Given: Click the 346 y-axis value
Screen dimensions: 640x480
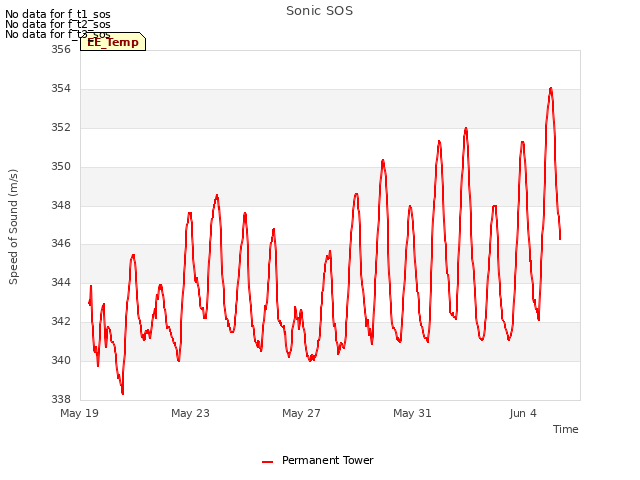Looking at the screenshot, I should tap(61, 244).
